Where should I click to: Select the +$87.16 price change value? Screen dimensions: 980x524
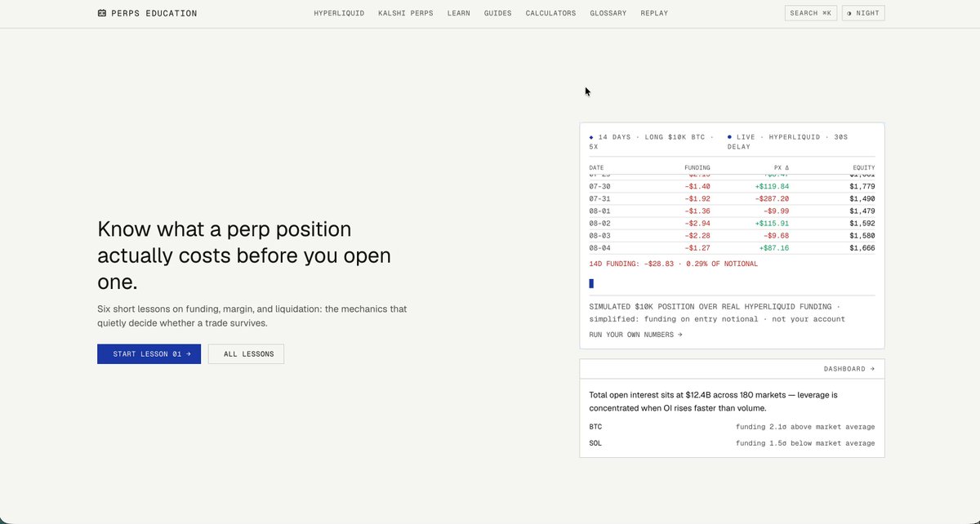point(774,247)
